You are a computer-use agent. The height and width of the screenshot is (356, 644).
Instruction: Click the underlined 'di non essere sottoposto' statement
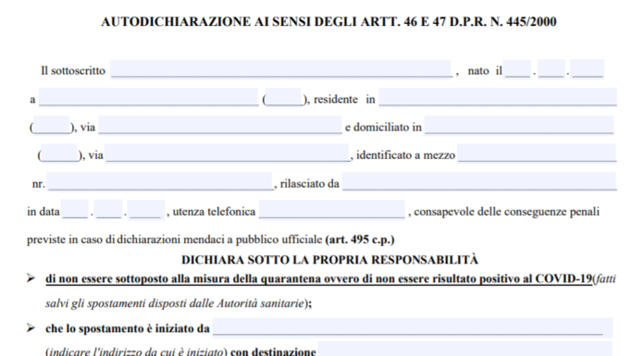pos(318,279)
